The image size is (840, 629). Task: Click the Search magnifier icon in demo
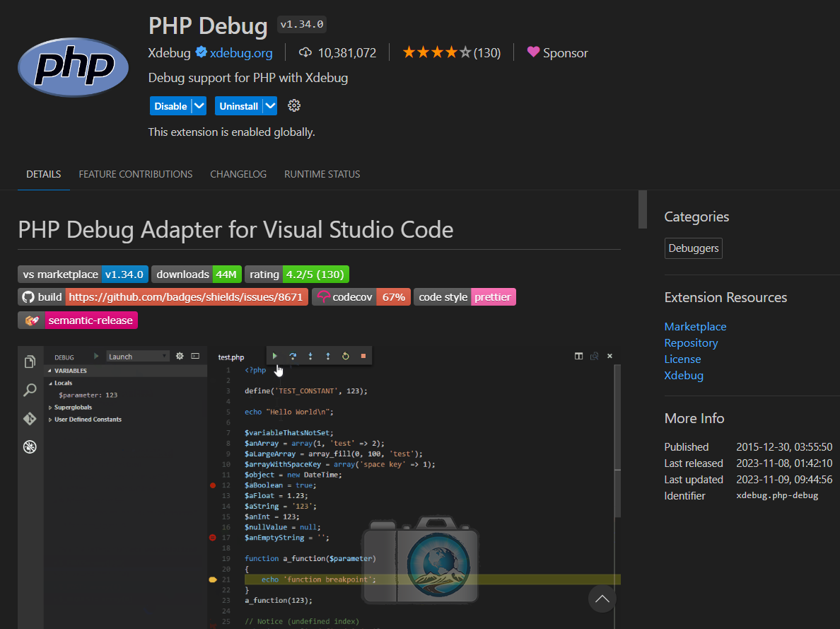30,390
